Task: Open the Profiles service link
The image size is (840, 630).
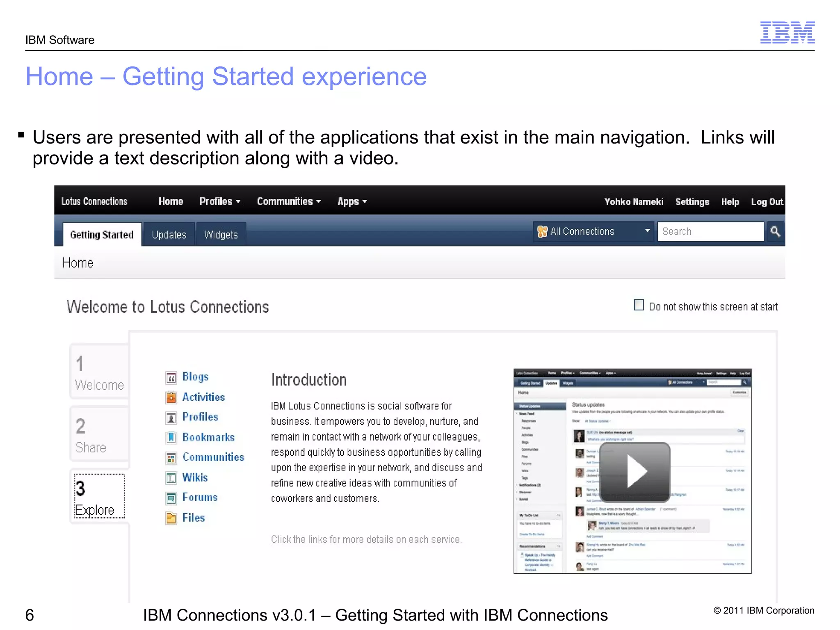Action: pos(200,417)
